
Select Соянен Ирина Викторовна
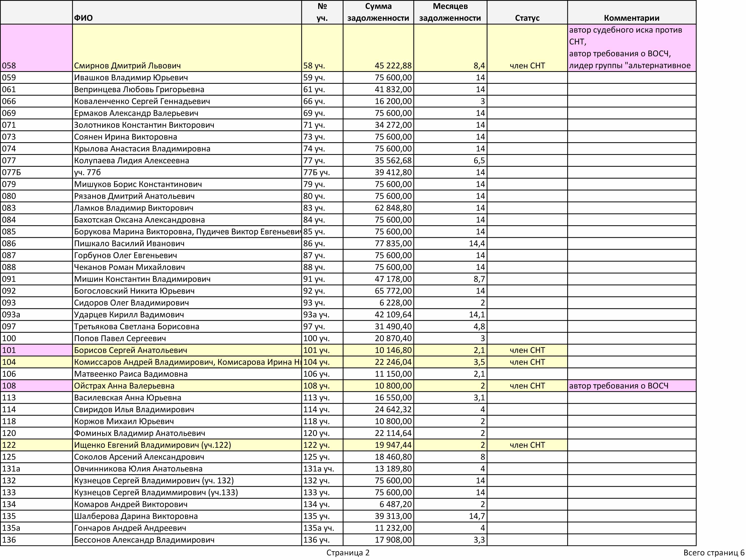(125, 137)
